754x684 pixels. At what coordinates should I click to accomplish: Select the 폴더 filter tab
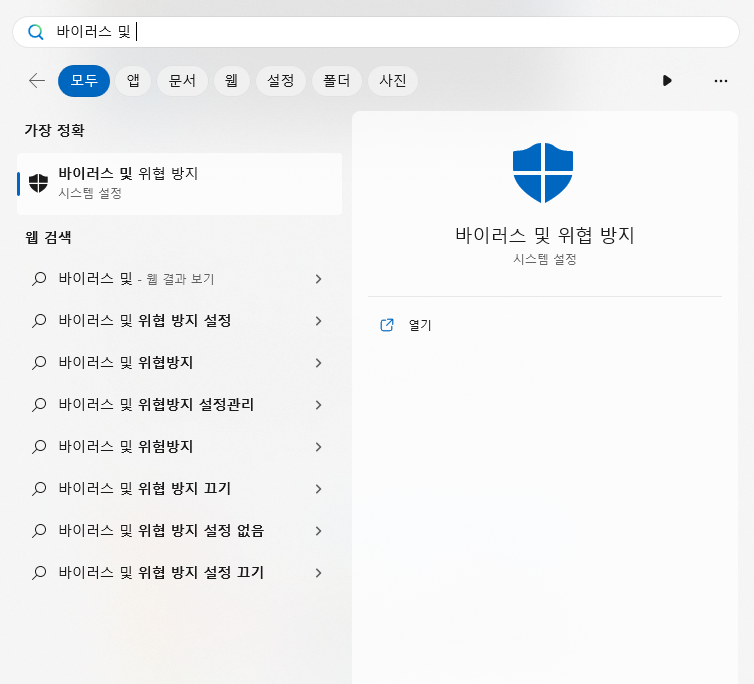(337, 81)
